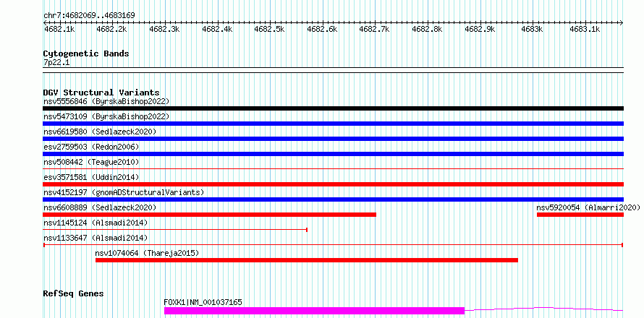Click the FOXK1|NM_001037165 gene label
Viewport: 644px width, 318px height.
coord(203,302)
